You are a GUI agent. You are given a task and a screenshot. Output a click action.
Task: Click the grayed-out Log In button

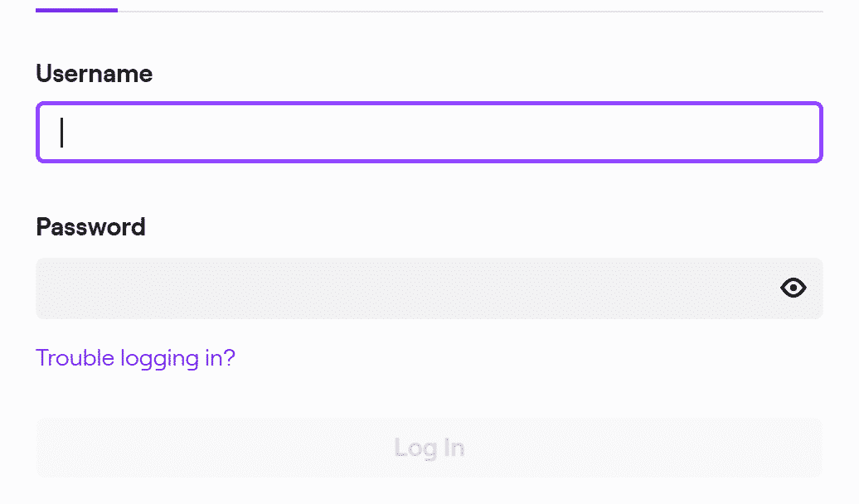(x=429, y=448)
